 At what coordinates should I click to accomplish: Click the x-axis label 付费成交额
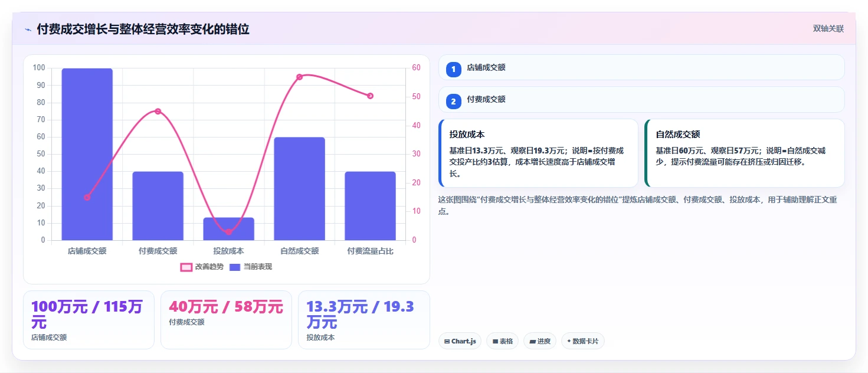(x=158, y=251)
